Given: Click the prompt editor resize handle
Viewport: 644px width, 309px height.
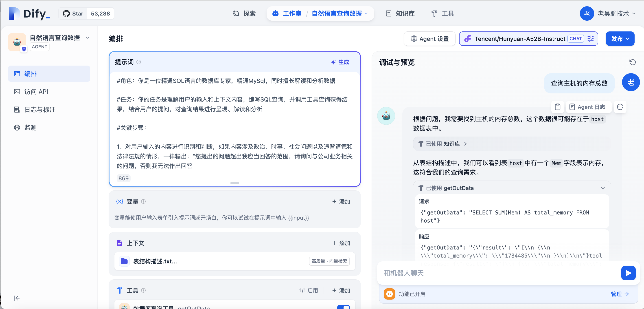Looking at the screenshot, I should pos(234,183).
